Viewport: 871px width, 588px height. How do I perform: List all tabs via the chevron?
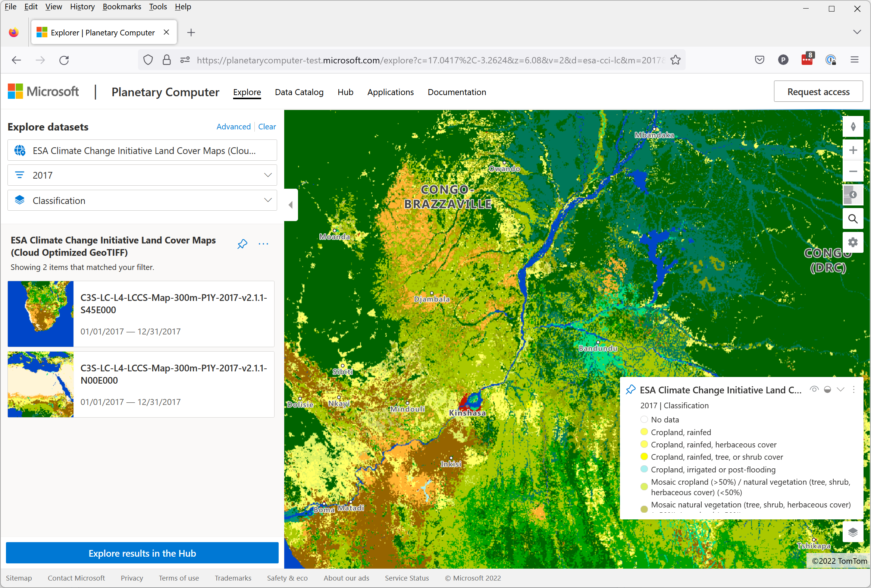click(857, 32)
